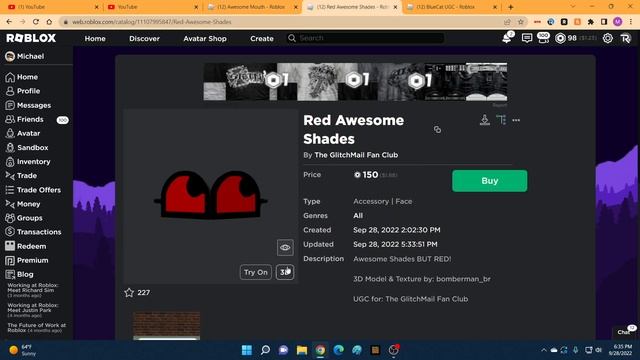Open the three-dot more options menu
This screenshot has height=360, width=640.
click(x=516, y=120)
